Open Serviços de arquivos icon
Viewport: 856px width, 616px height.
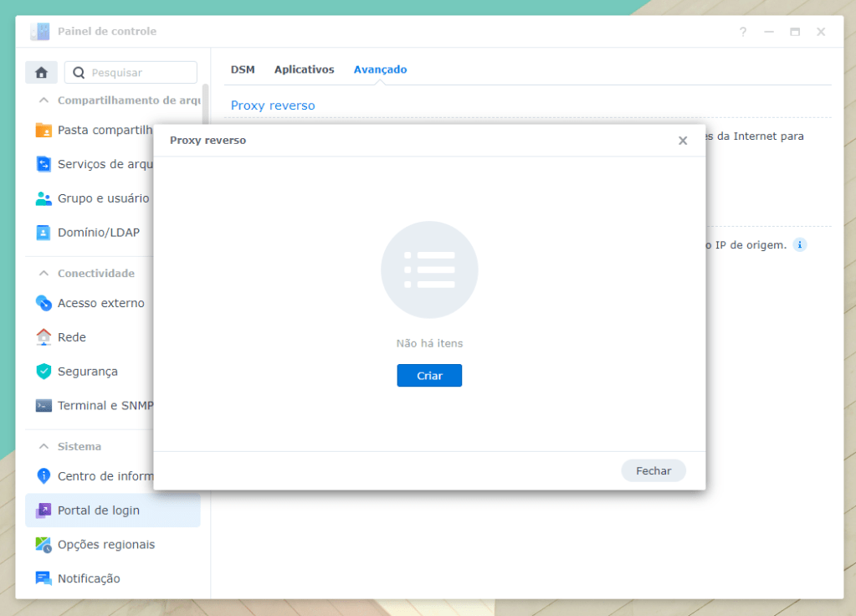44,164
